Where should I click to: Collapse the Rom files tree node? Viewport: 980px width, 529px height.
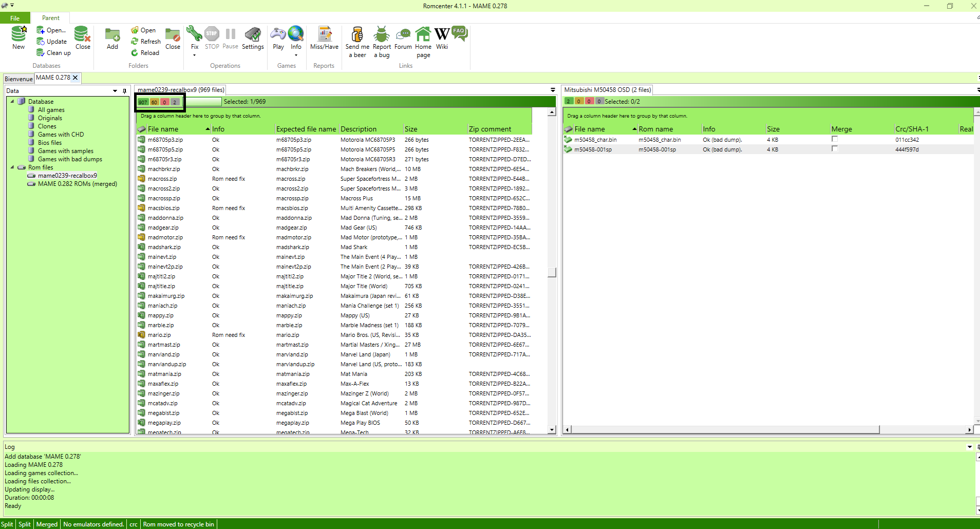tap(12, 167)
